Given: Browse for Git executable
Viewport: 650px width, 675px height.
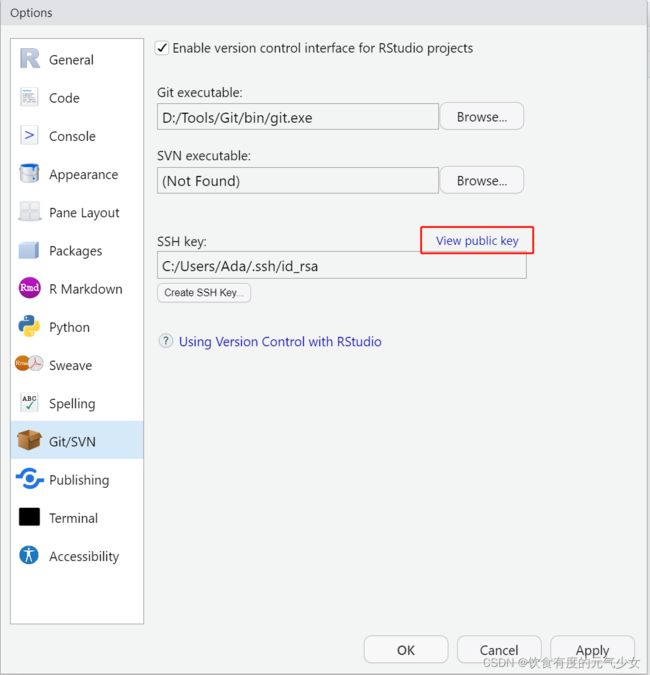Looking at the screenshot, I should click(x=482, y=117).
